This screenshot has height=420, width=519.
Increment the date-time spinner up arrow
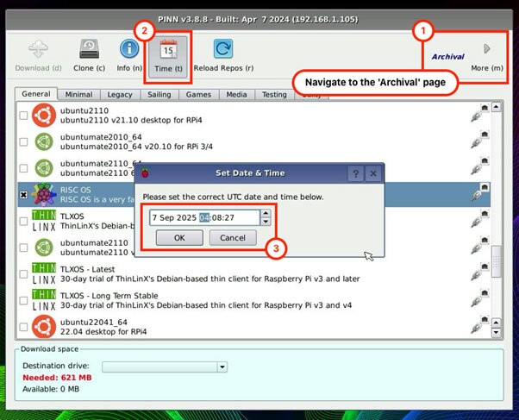(x=266, y=213)
